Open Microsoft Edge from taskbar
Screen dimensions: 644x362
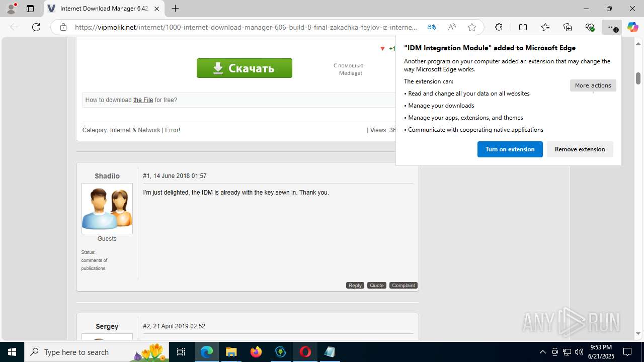coord(207,352)
